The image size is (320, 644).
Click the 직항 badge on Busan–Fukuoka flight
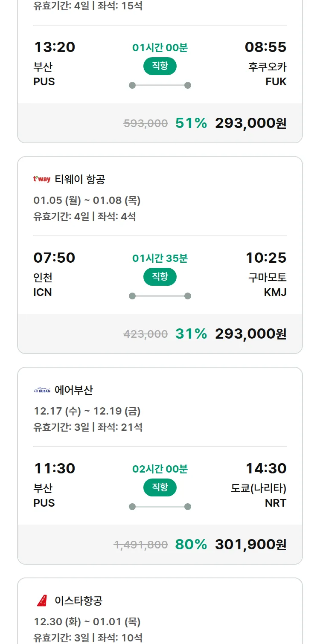click(x=160, y=66)
